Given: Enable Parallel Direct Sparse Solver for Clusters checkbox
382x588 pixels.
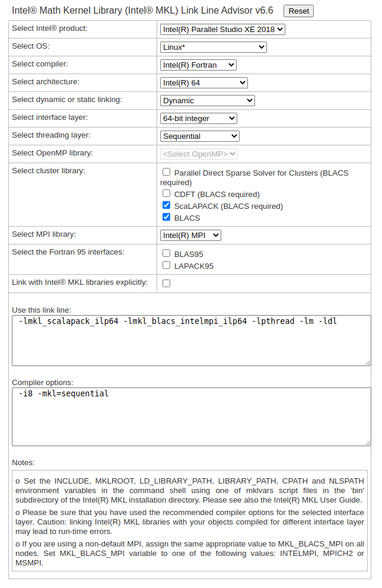Looking at the screenshot, I should (x=167, y=171).
